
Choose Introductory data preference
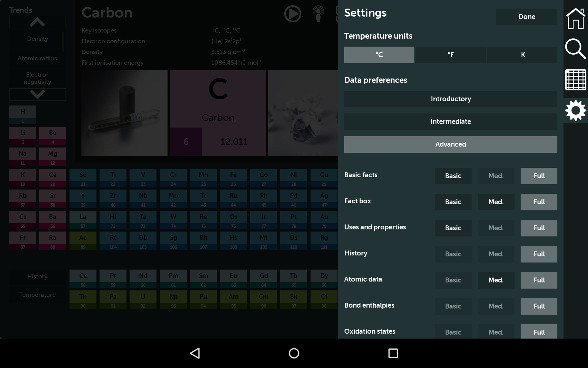click(450, 99)
